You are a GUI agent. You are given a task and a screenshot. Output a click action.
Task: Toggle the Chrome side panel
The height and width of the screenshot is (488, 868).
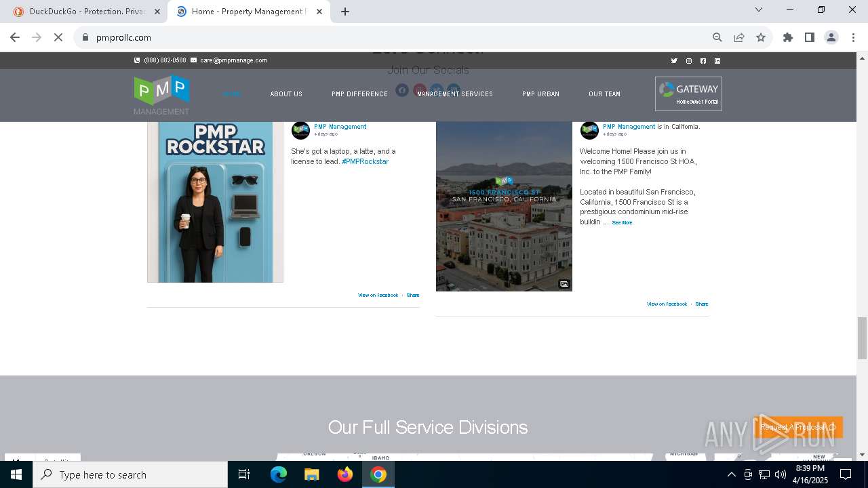810,37
